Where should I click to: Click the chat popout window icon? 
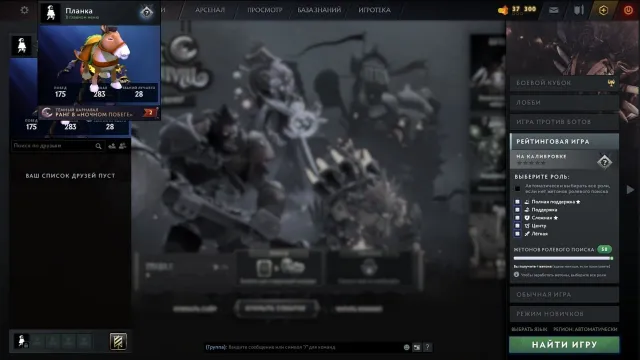tap(417, 347)
